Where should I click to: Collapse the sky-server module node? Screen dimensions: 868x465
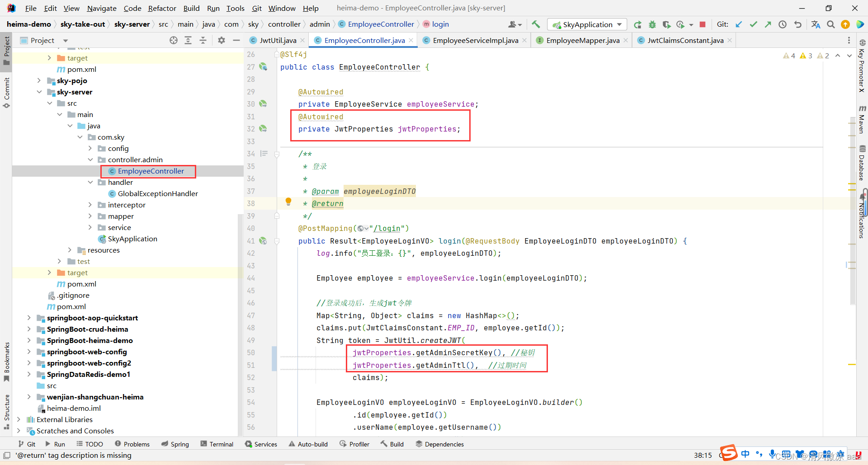point(39,92)
